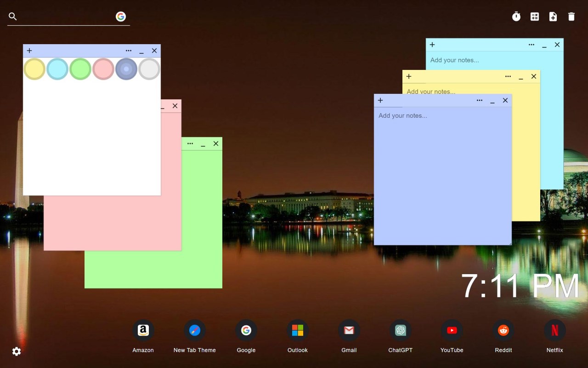Open the Google shortcut
The height and width of the screenshot is (368, 588).
246,337
